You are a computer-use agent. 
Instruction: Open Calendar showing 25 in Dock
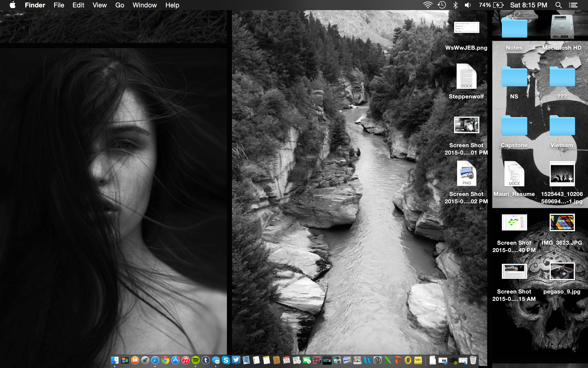287,360
